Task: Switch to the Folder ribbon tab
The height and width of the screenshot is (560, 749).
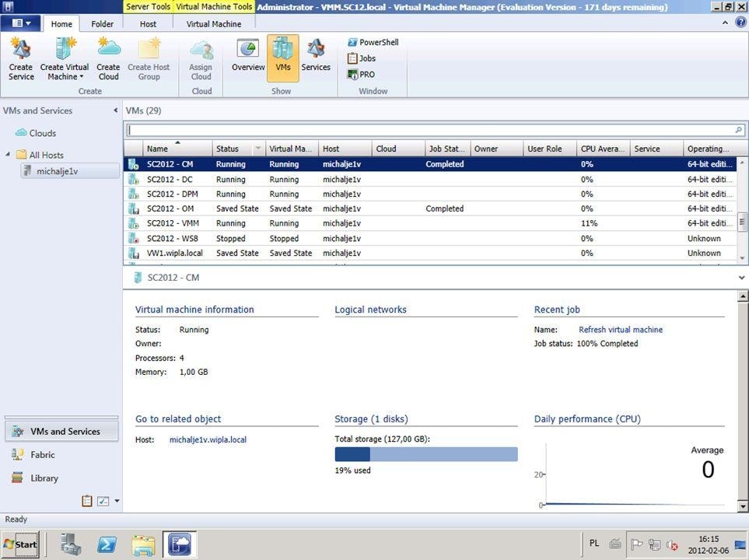Action: point(102,24)
